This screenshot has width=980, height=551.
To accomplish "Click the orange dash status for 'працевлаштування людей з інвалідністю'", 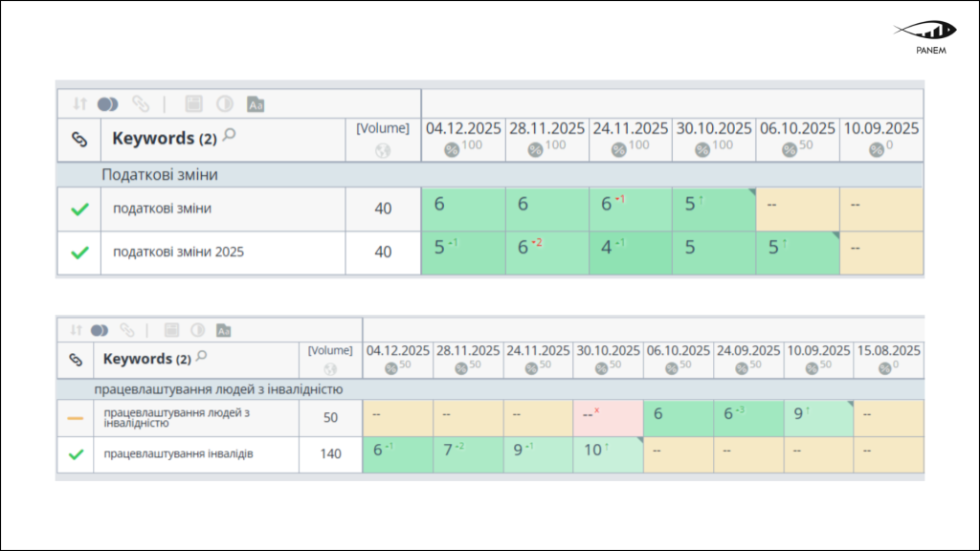I will point(76,418).
